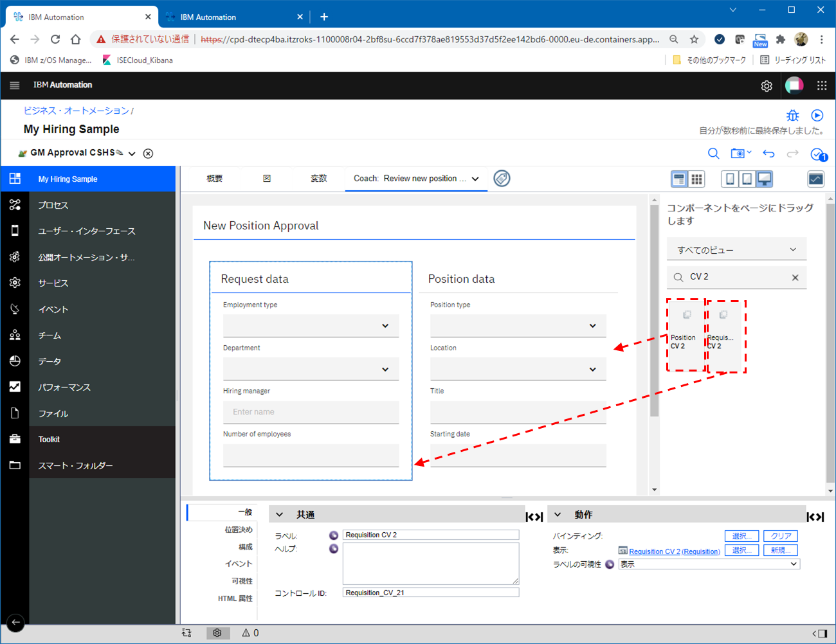Viewport: 836px width, 644px height.
Task: Click the Hiring manager input field
Action: pos(311,412)
